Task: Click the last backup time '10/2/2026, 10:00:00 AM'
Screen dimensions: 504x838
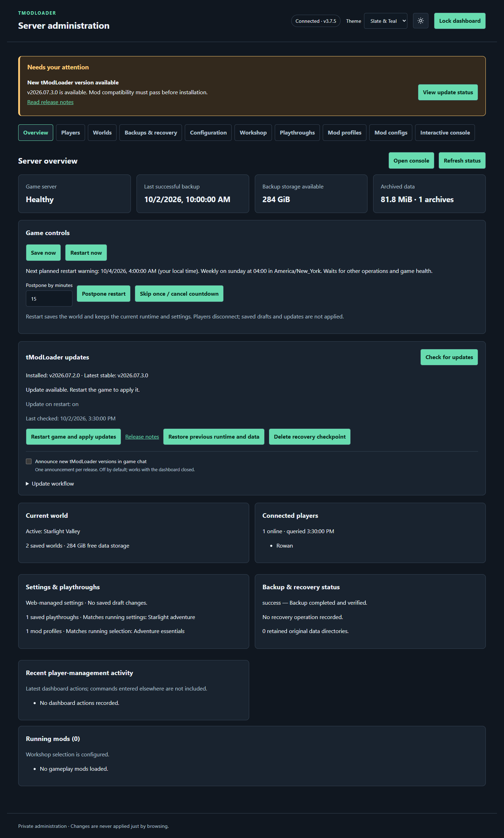Action: tap(187, 199)
